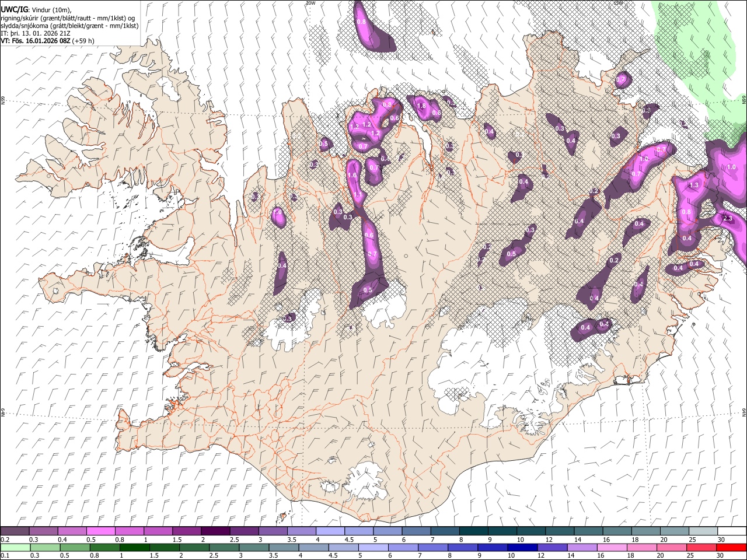747x560 pixels.
Task: Pick the pale lavender 4 snow legend swatch
Action: click(x=330, y=531)
